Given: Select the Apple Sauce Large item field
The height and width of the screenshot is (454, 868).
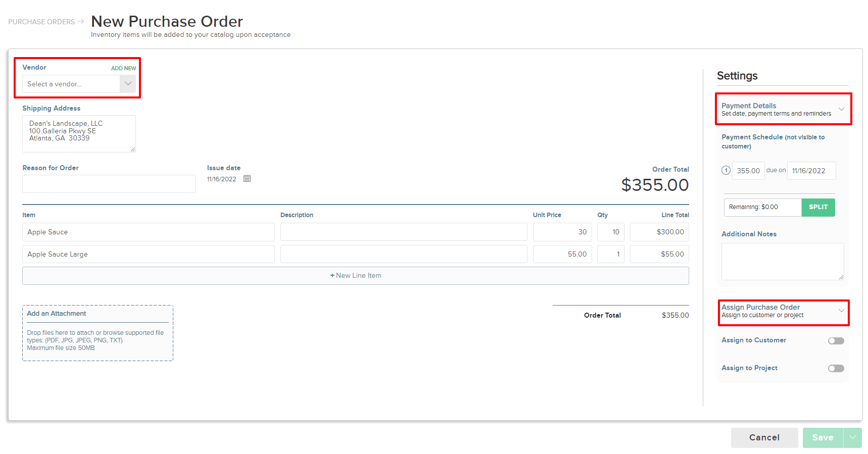Looking at the screenshot, I should coord(149,254).
